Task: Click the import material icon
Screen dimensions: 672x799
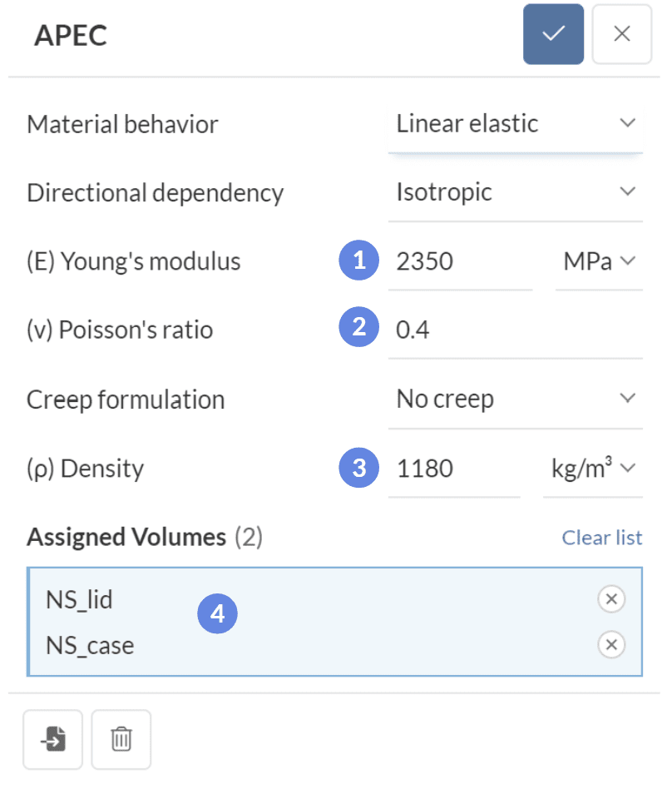Action: [x=52, y=739]
